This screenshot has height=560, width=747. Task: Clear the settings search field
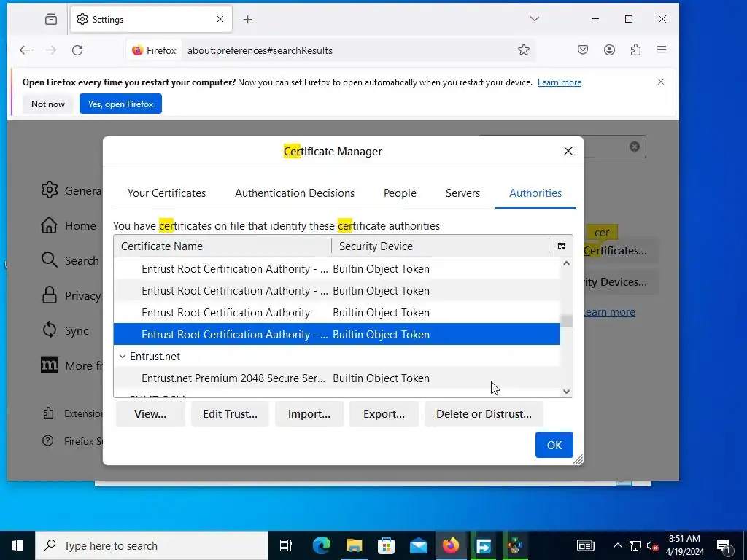(x=634, y=147)
